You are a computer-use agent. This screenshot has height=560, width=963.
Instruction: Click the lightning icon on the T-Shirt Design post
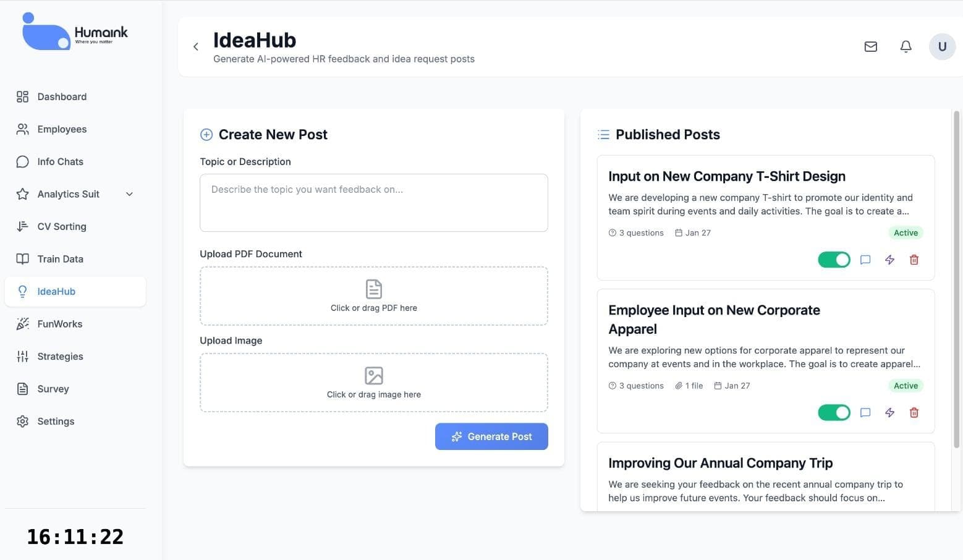889,260
